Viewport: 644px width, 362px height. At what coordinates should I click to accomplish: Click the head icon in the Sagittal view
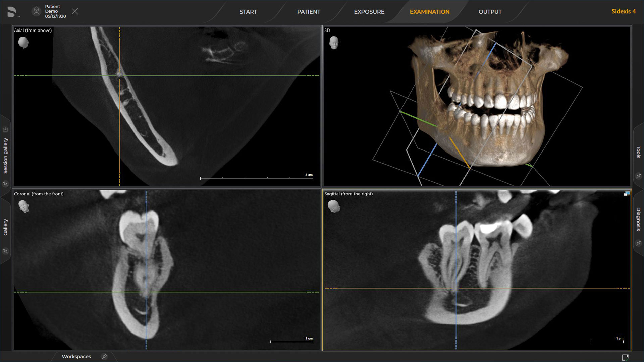tap(334, 206)
